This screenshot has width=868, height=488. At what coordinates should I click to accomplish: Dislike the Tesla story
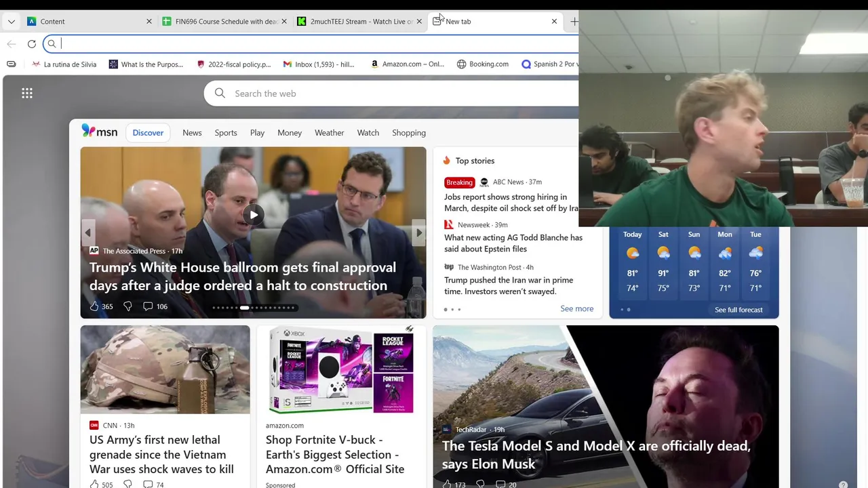(x=480, y=485)
